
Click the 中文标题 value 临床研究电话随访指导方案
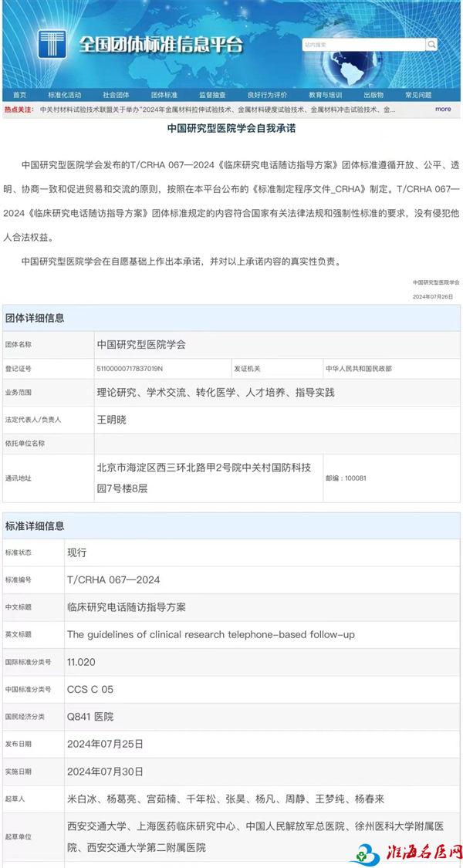[x=127, y=607]
